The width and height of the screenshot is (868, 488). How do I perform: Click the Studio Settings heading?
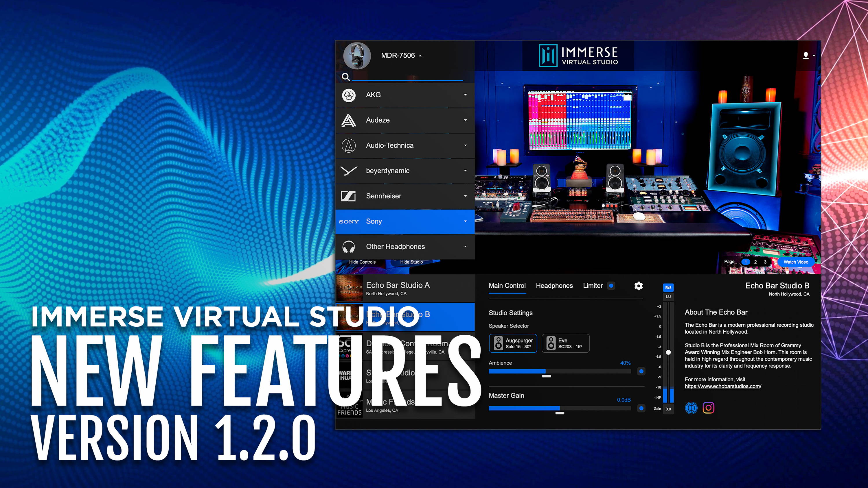tap(510, 313)
